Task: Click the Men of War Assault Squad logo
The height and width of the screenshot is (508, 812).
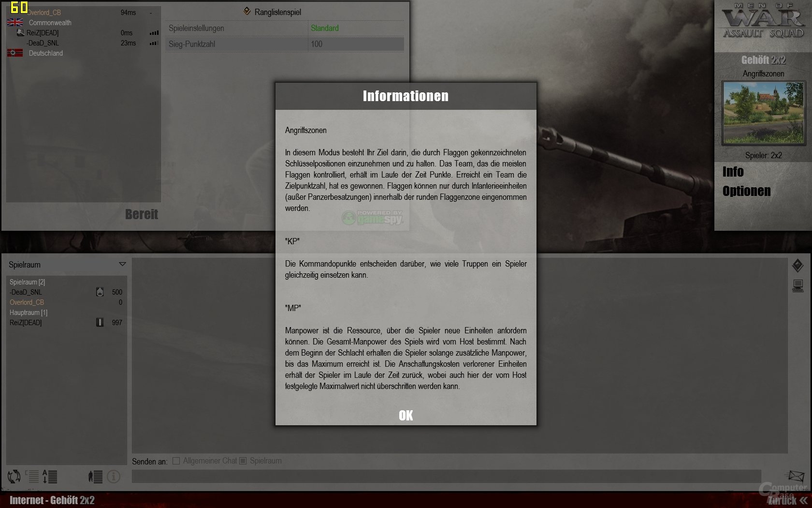Action: pos(764,21)
